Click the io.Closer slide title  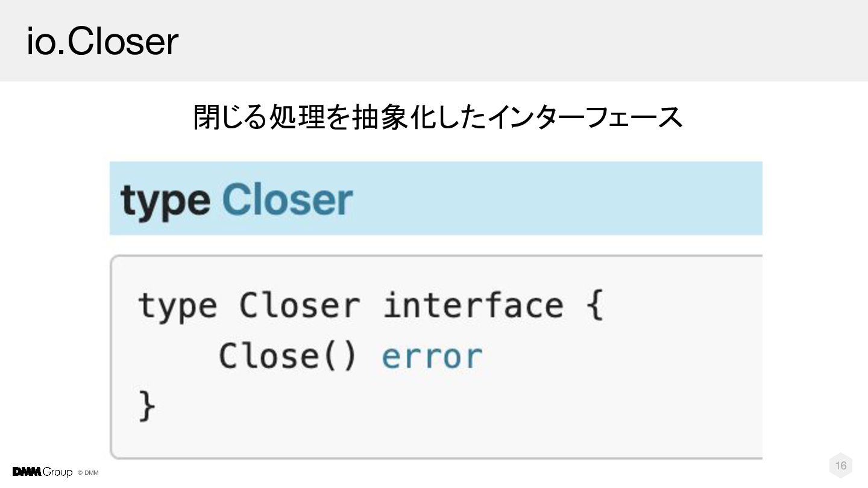(x=102, y=42)
